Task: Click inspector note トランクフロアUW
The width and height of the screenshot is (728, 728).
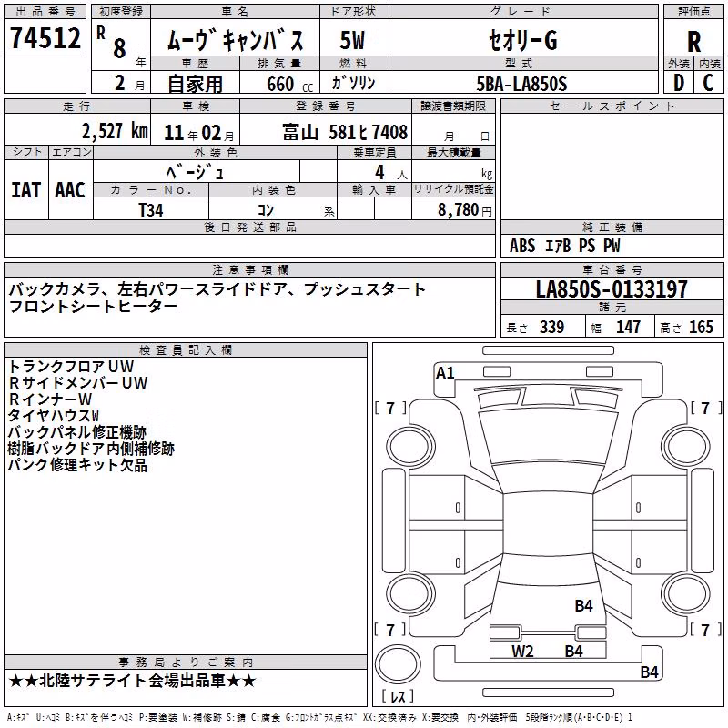Action: (x=71, y=367)
